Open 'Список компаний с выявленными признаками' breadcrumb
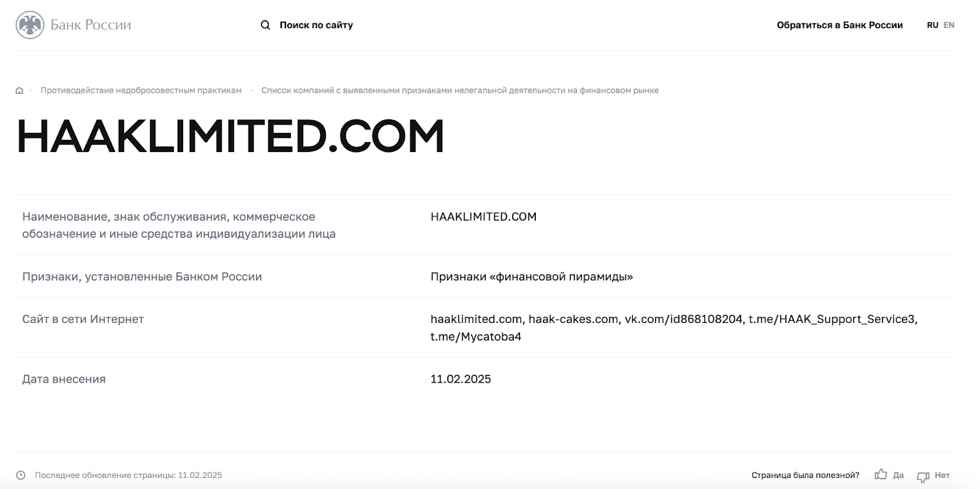 460,90
